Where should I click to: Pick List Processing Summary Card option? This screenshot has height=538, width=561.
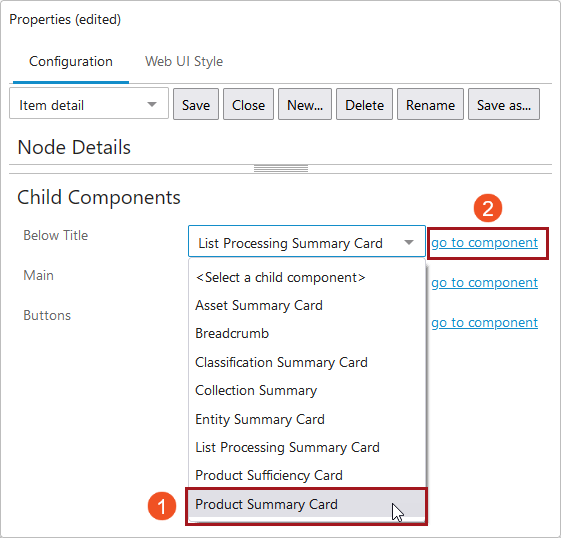point(307,447)
